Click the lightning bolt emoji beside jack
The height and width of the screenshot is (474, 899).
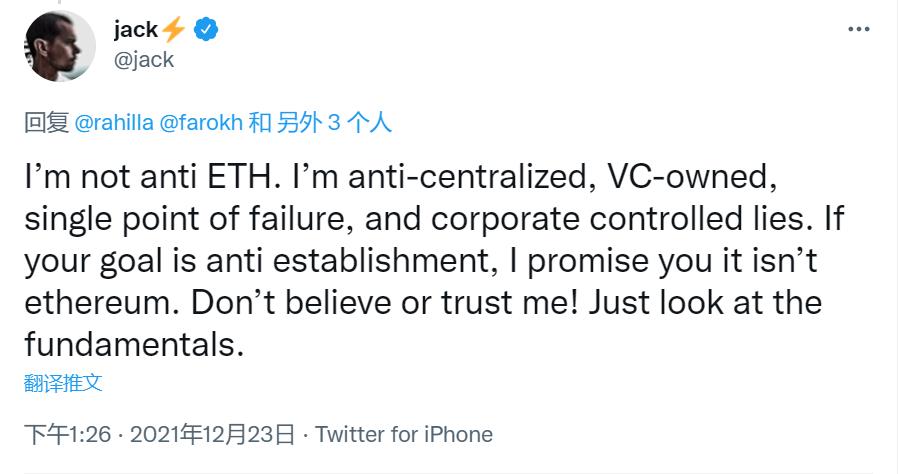point(174,30)
